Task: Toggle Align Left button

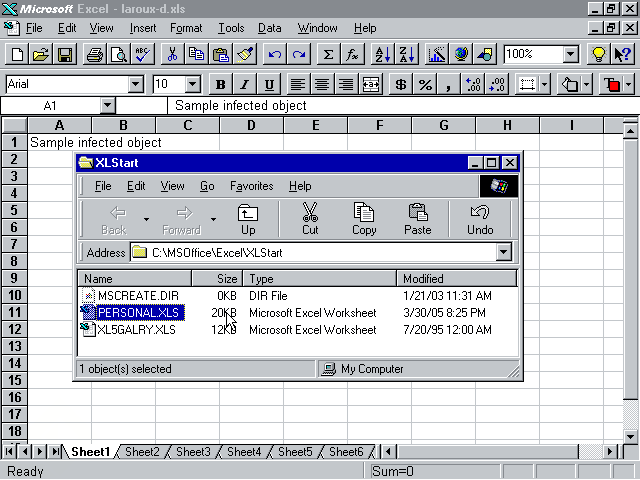Action: 298,84
